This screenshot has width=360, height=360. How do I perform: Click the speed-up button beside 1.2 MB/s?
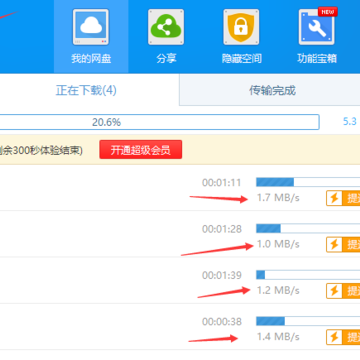[x=343, y=291]
